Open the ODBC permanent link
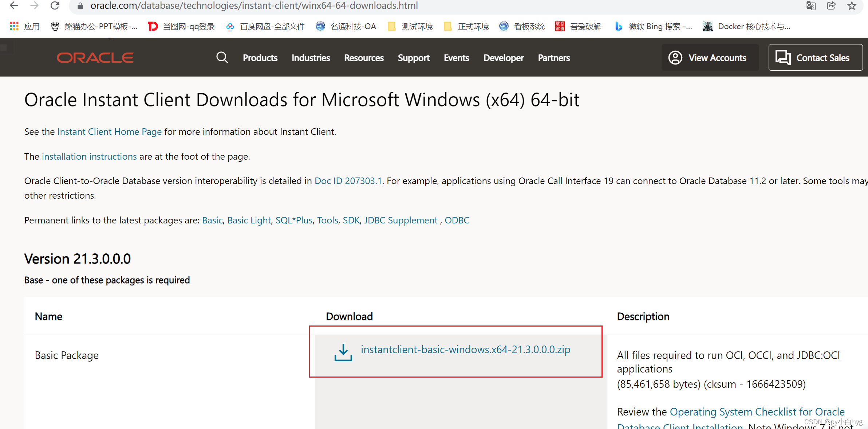The image size is (868, 429). [x=457, y=220]
